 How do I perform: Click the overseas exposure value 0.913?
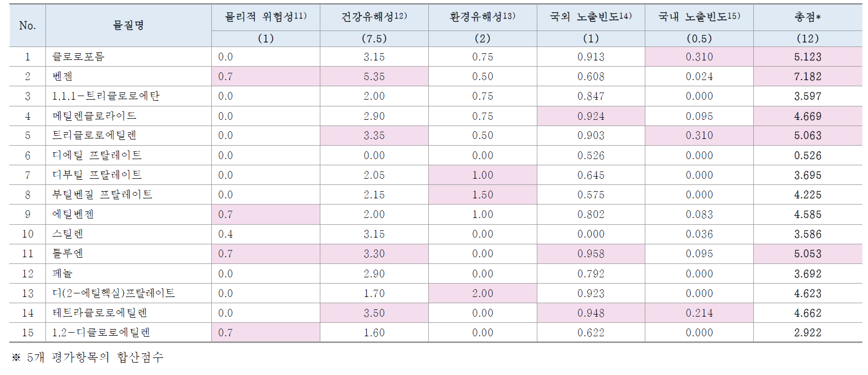pyautogui.click(x=591, y=57)
